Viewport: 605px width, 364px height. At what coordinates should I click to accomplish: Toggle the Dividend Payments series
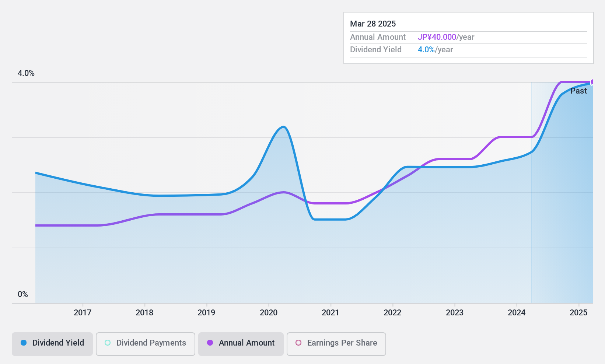(146, 344)
